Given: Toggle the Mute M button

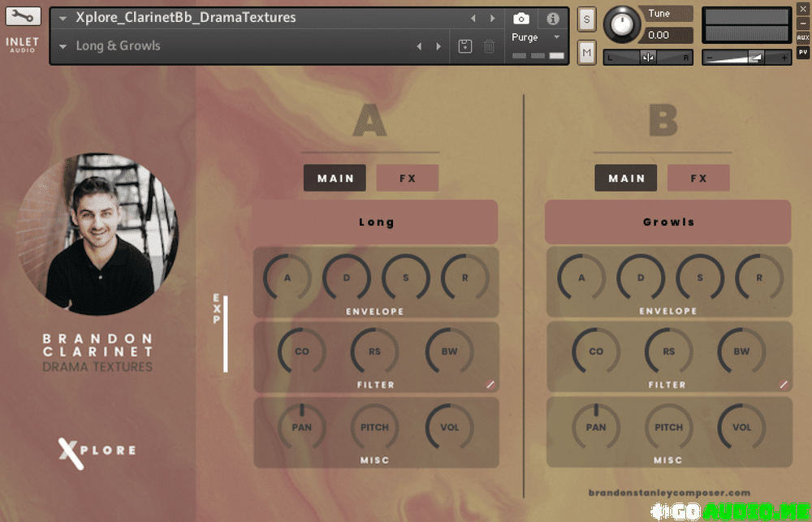Looking at the screenshot, I should pos(587,54).
